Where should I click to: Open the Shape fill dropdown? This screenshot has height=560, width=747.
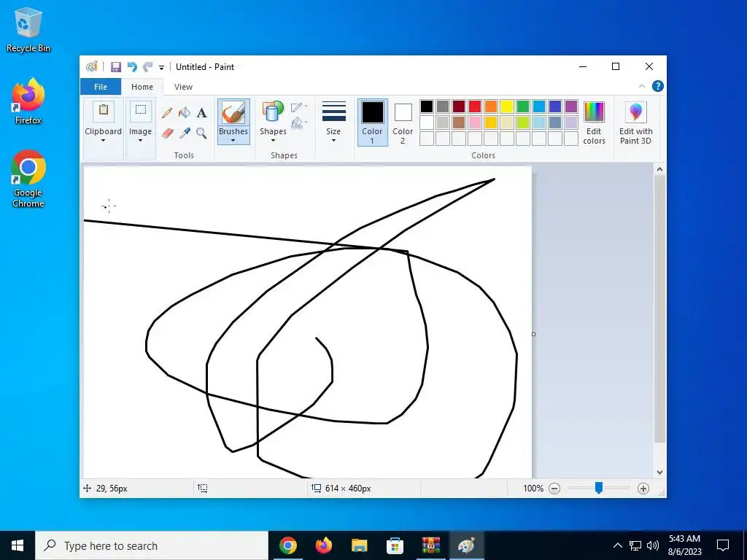298,123
